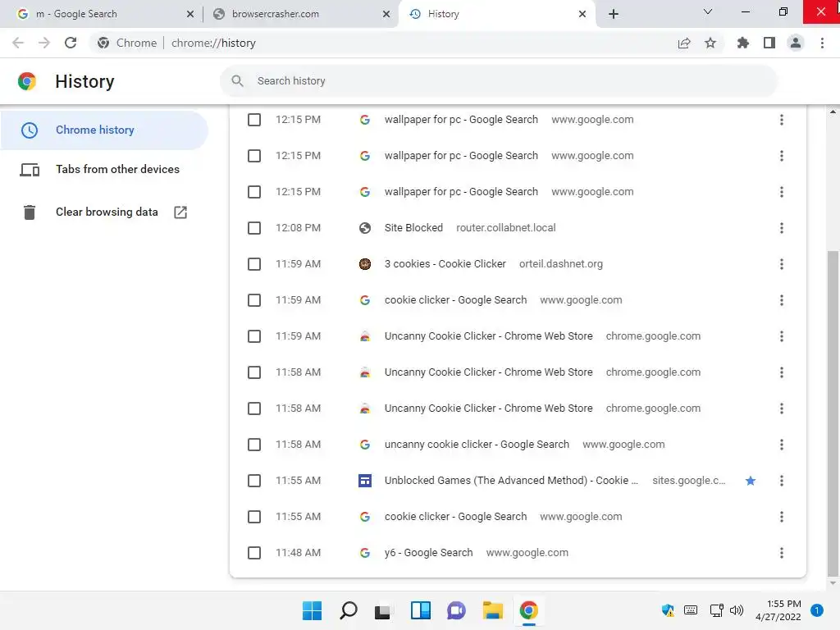
Task: Select Chrome history in the sidebar
Action: coord(104,130)
